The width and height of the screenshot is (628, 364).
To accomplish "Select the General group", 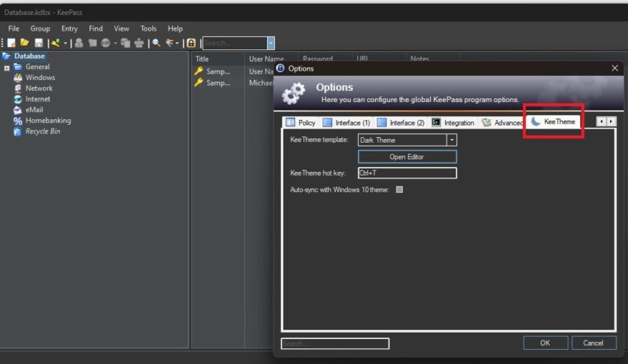I will click(x=38, y=67).
